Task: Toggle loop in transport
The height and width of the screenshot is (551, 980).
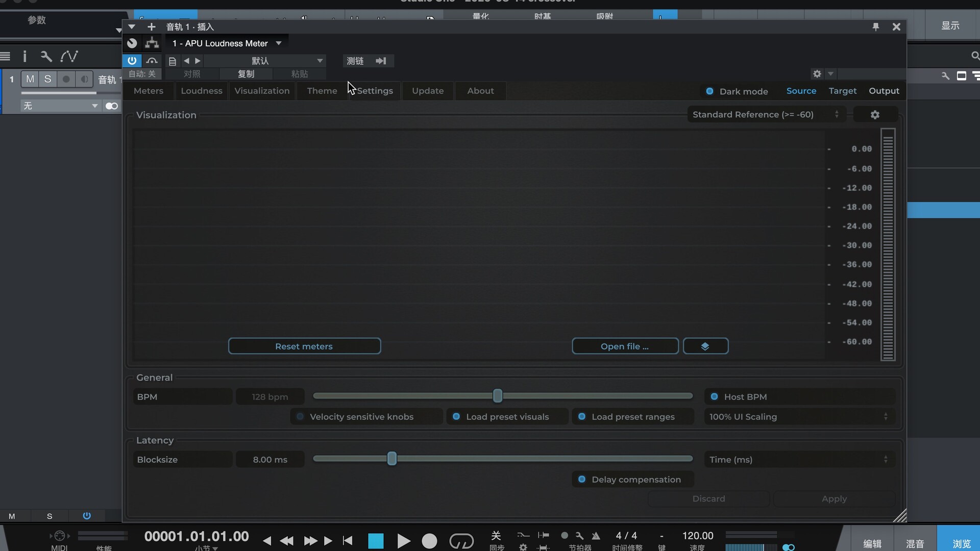Action: coord(461,541)
